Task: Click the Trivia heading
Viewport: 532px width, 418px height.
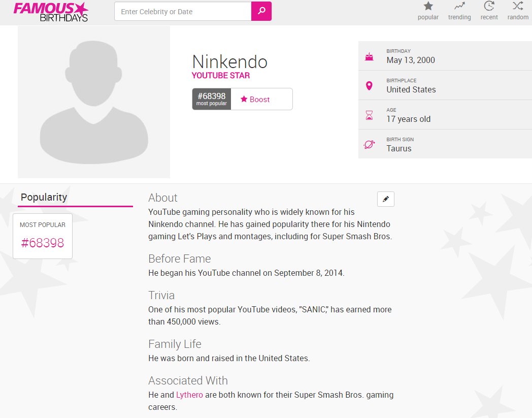Action: pos(161,296)
